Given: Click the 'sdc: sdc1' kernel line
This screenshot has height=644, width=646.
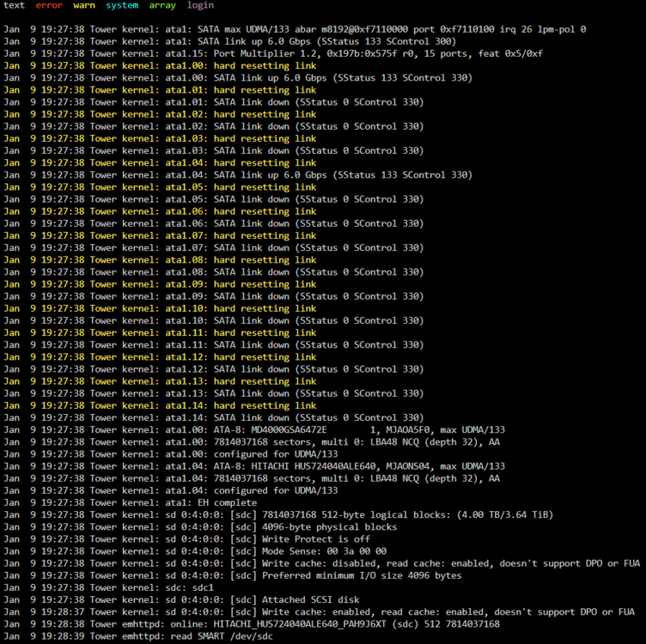Looking at the screenshot, I should pyautogui.click(x=108, y=588).
